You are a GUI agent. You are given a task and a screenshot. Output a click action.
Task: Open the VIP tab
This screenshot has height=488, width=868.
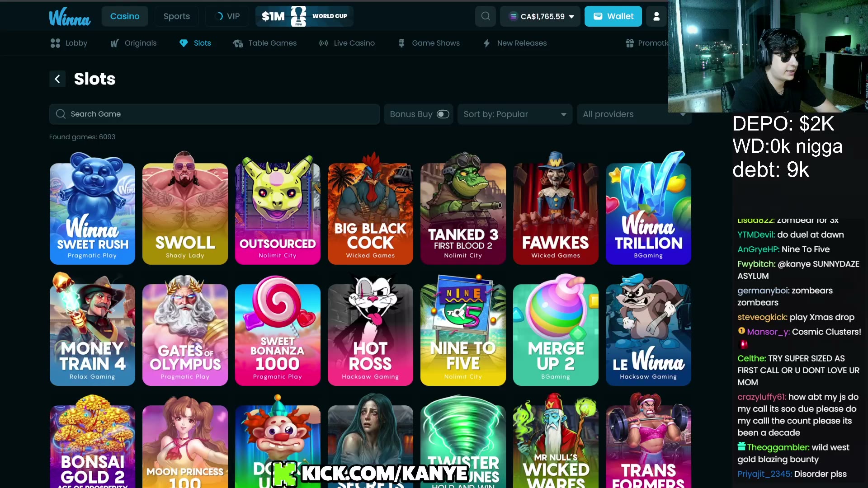pyautogui.click(x=227, y=16)
